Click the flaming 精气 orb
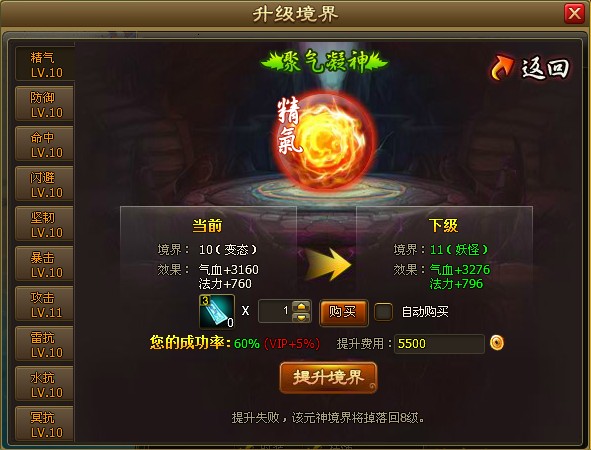The image size is (591, 450). click(x=325, y=141)
